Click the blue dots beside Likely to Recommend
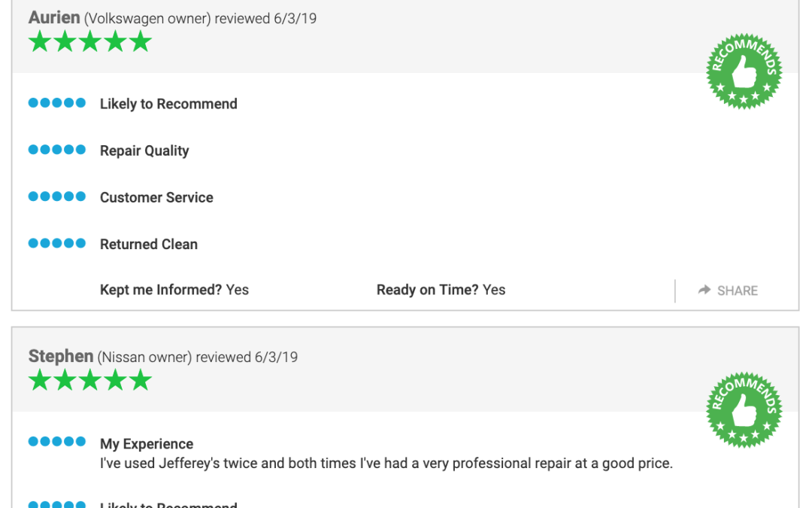The image size is (812, 508). coord(57,102)
